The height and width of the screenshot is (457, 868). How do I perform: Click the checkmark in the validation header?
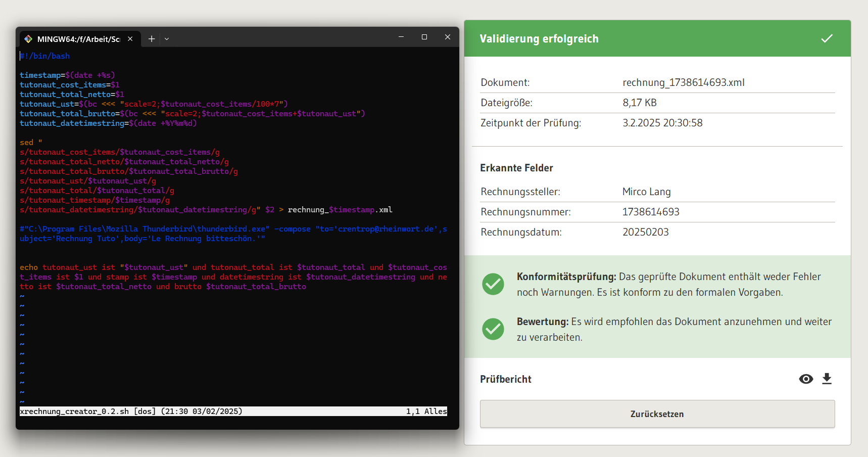pyautogui.click(x=827, y=38)
